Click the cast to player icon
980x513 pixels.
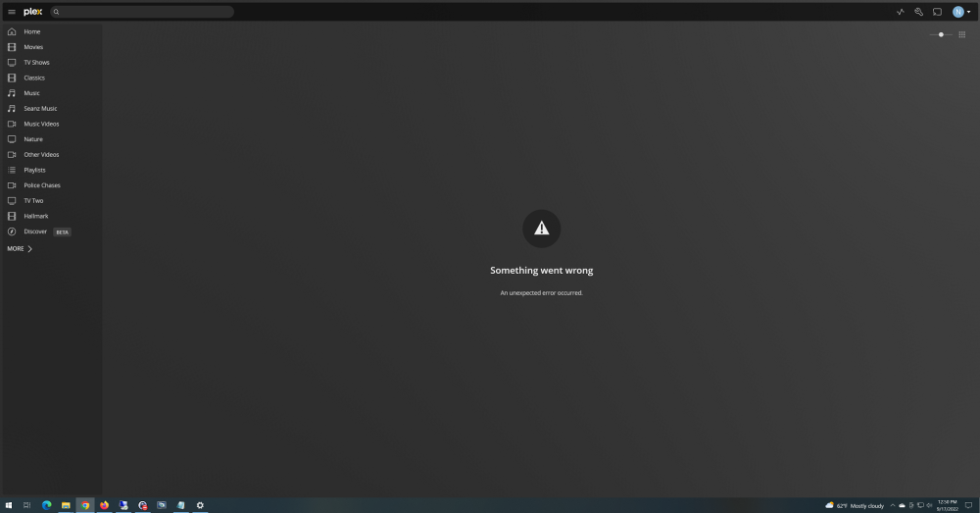pyautogui.click(x=937, y=12)
